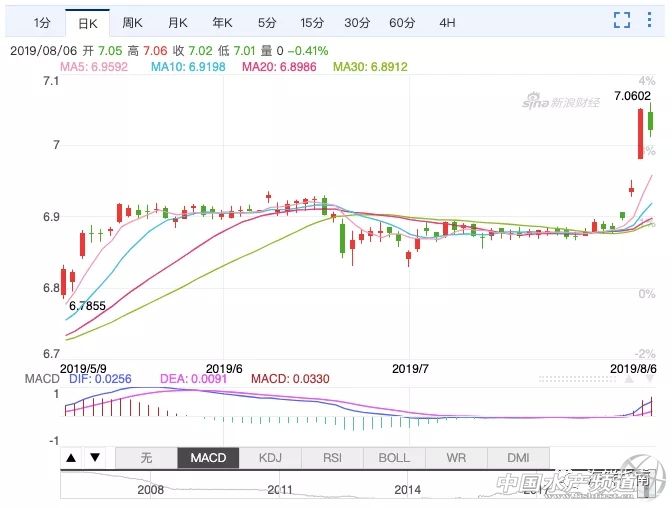The image size is (672, 508).
Task: Choose the 60分 interval tab
Action: coord(402,22)
